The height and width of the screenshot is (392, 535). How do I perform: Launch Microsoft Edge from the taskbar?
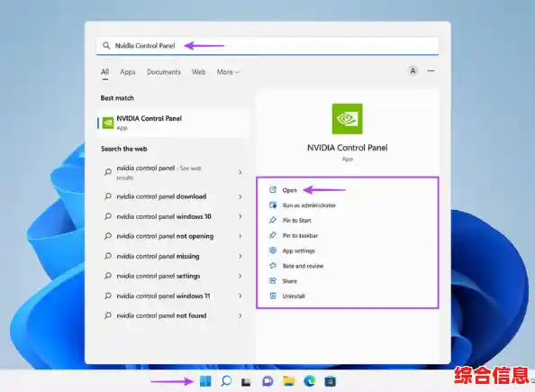(x=310, y=381)
